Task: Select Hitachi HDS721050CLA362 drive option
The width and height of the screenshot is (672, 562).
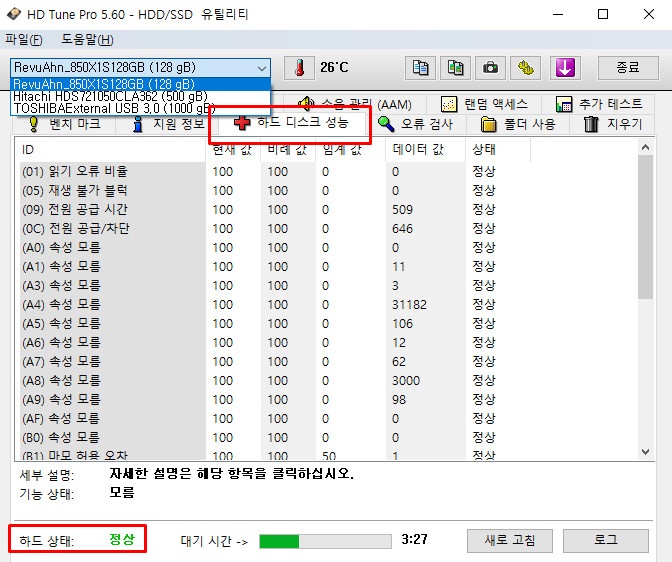Action: pos(140,96)
